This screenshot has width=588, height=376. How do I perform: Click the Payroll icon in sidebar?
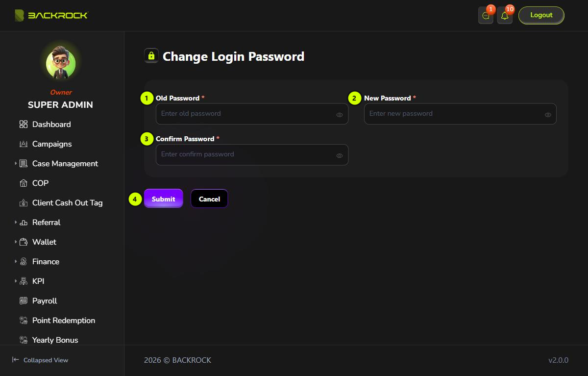(24, 301)
